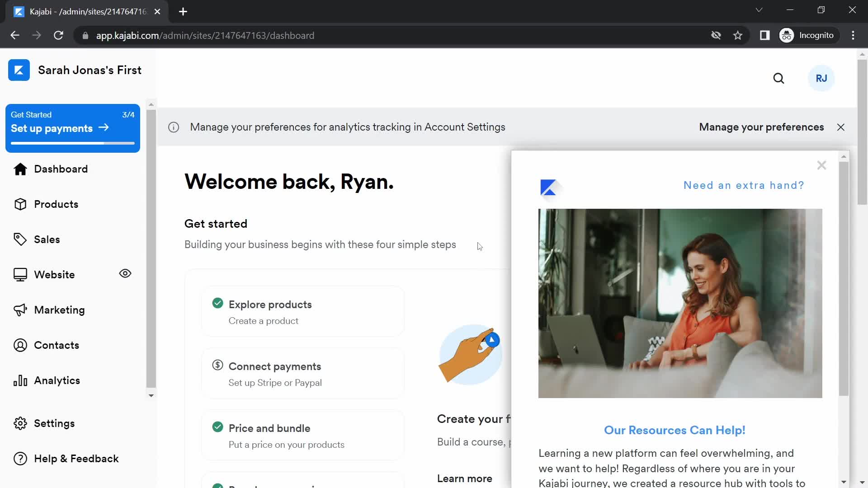
Task: Open the Settings navigation icon
Action: coord(21,423)
